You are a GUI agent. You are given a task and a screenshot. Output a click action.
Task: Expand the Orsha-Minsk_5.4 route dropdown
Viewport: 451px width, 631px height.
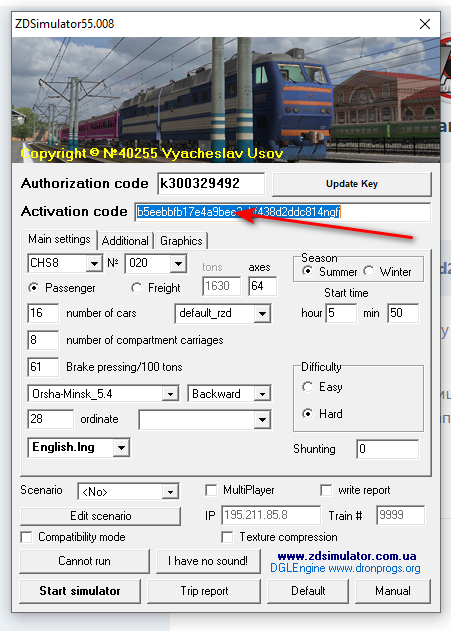171,394
